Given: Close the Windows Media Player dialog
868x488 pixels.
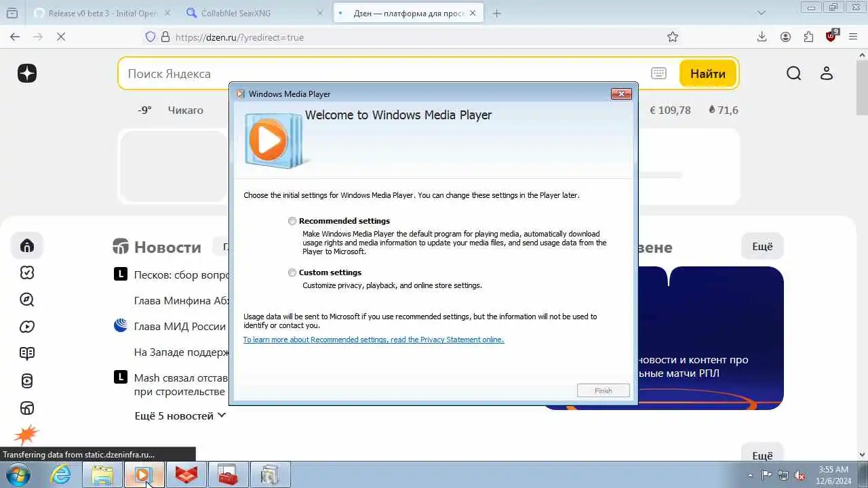Looking at the screenshot, I should point(621,94).
